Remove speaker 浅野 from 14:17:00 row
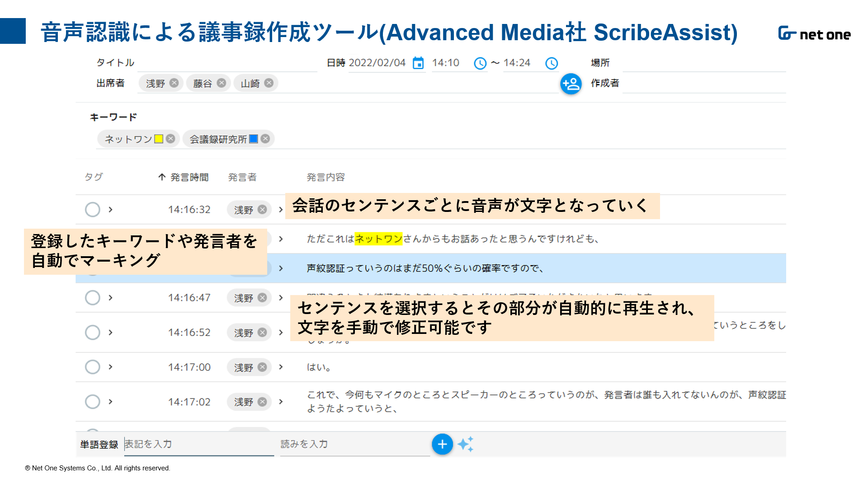The image size is (868, 488). pyautogui.click(x=262, y=367)
